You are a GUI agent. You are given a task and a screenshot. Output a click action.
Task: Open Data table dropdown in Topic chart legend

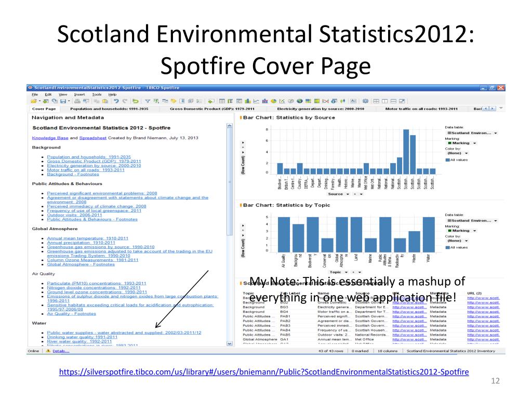[496, 220]
